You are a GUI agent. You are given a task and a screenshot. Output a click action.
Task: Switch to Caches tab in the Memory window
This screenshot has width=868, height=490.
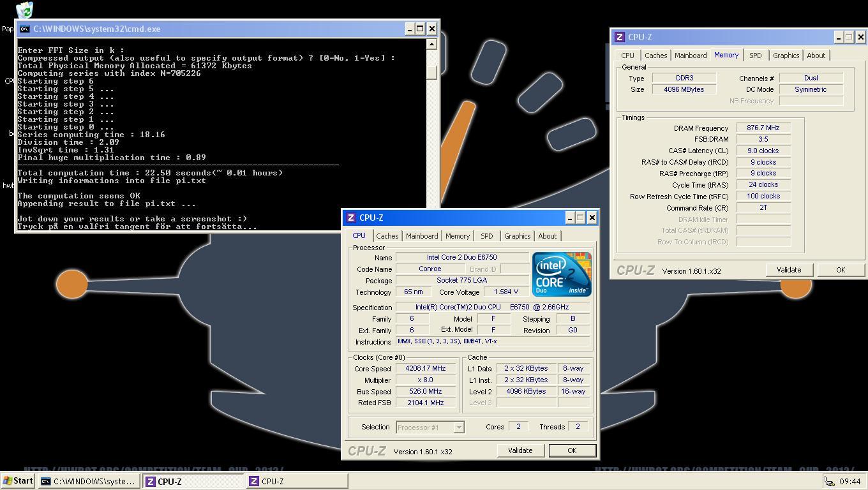point(655,56)
